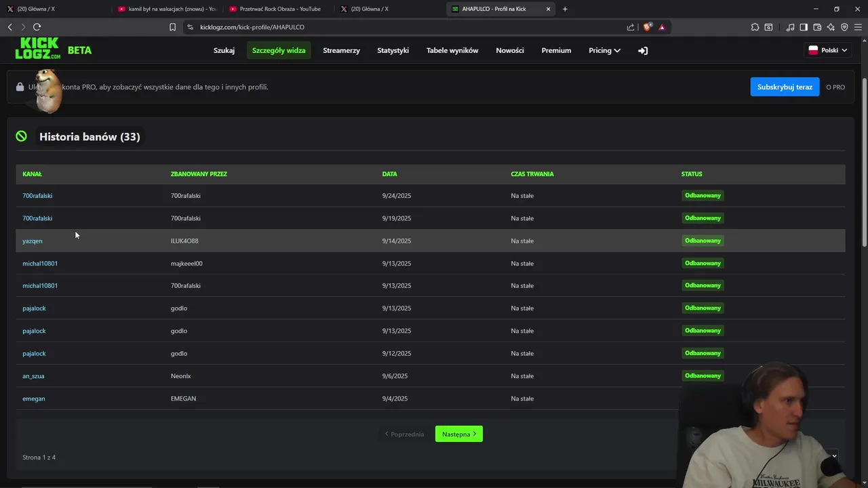Go to next page with Następna button
This screenshot has height=488, width=868.
click(459, 434)
